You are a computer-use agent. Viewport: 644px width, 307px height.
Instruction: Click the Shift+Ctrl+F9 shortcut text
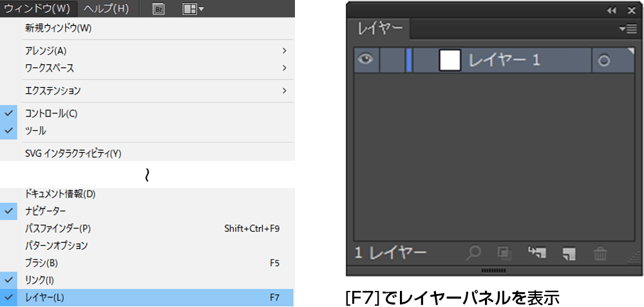pos(252,228)
